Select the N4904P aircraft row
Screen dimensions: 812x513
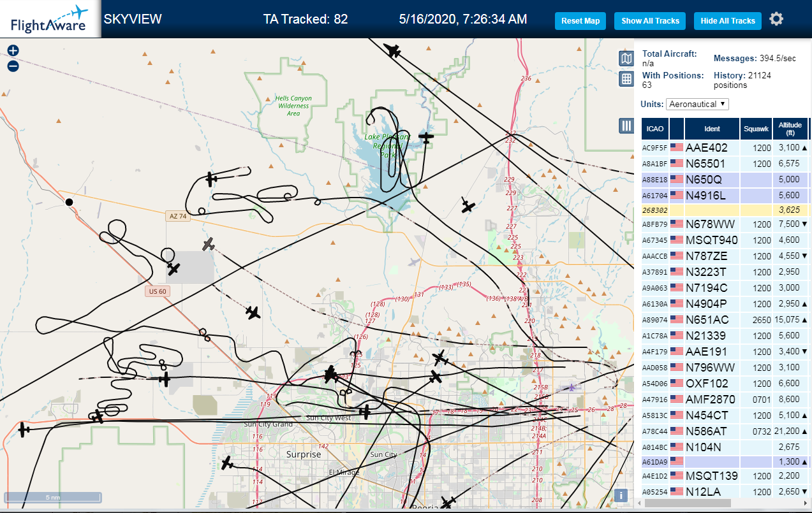coord(725,304)
